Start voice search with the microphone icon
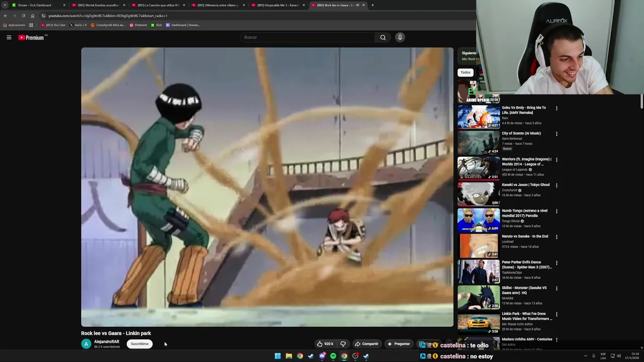Image resolution: width=644 pixels, height=362 pixels. pyautogui.click(x=400, y=37)
